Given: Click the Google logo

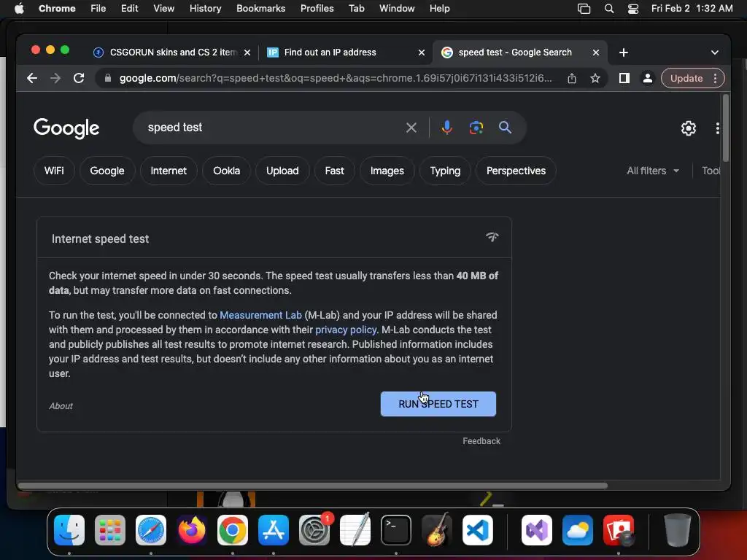Looking at the screenshot, I should [66, 128].
